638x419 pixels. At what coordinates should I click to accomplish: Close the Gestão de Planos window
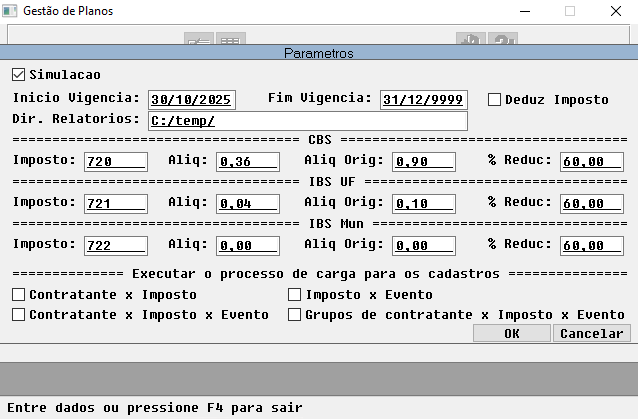click(x=616, y=11)
